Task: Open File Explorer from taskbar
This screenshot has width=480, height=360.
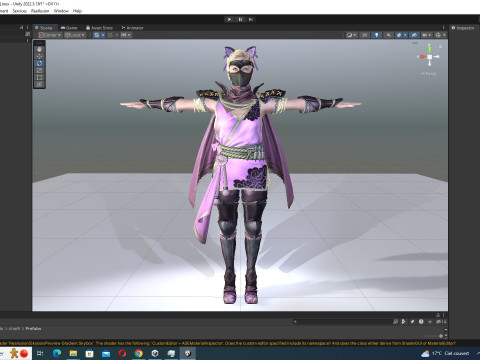Action: (73, 353)
